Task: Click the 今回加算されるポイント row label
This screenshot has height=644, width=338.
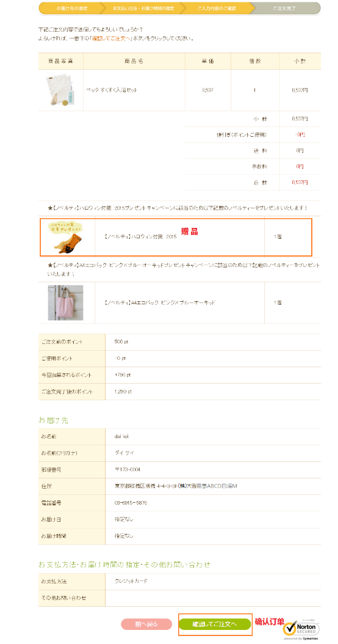Action: click(66, 375)
